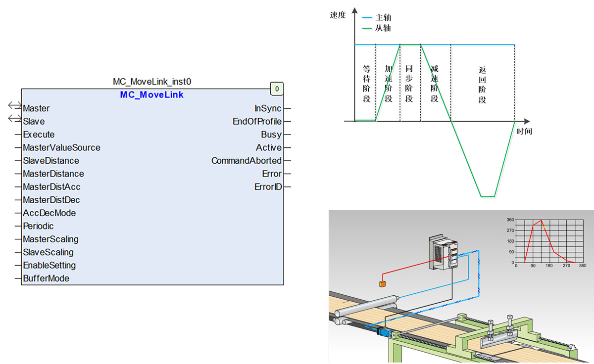Click the Busy output pin
The image size is (594, 364).
click(x=271, y=135)
